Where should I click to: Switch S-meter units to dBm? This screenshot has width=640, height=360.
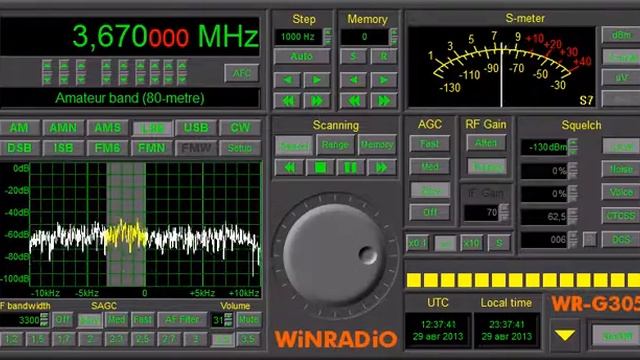tap(621, 36)
